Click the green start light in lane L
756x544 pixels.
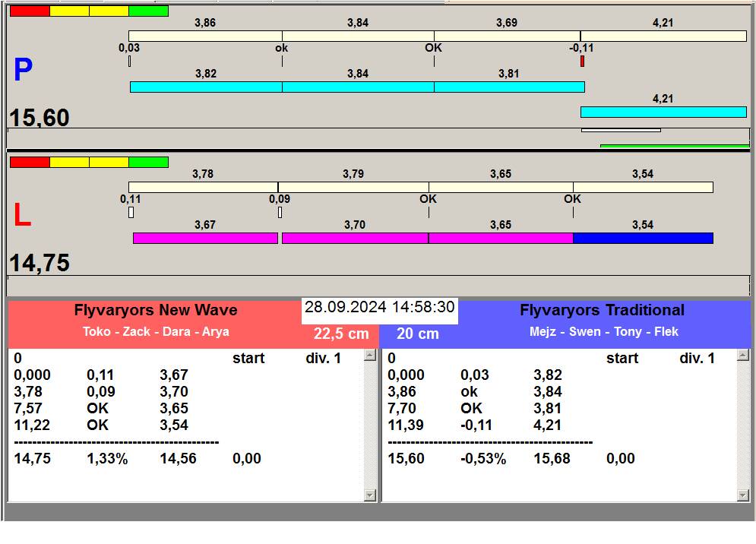coord(148,163)
